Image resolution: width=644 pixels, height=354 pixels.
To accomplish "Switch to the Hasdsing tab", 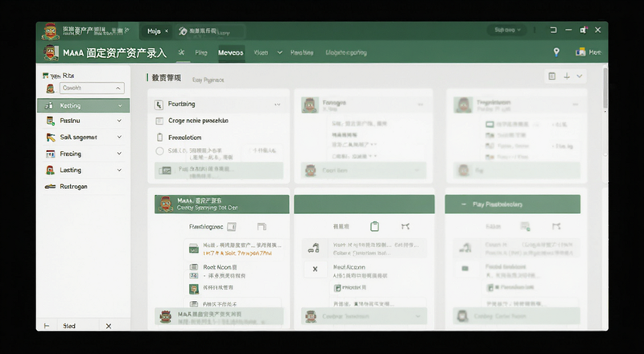I will [x=302, y=52].
